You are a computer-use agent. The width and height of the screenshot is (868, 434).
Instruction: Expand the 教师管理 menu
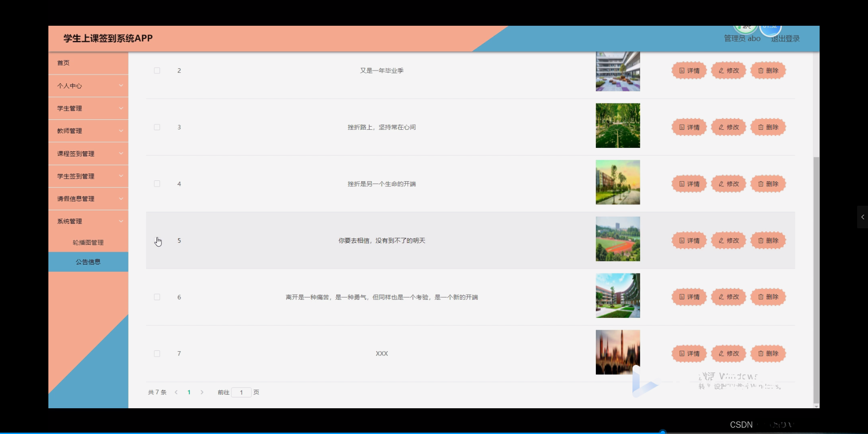(88, 131)
